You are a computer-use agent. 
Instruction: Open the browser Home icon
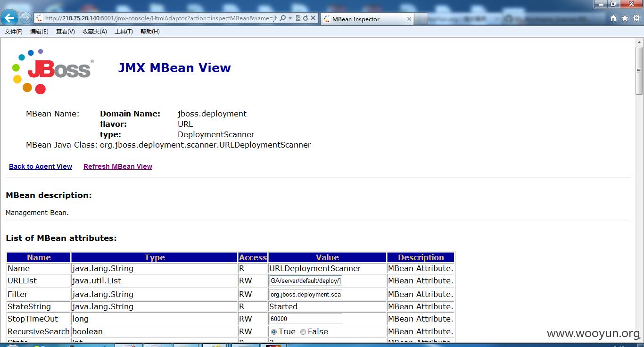pos(613,18)
